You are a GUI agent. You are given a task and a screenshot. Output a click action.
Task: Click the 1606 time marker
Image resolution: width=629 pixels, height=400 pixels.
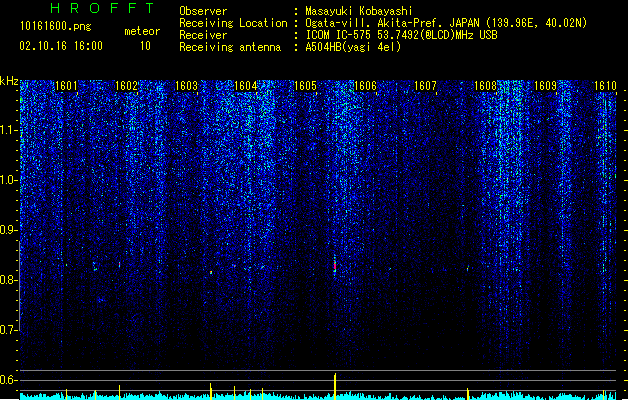(365, 85)
